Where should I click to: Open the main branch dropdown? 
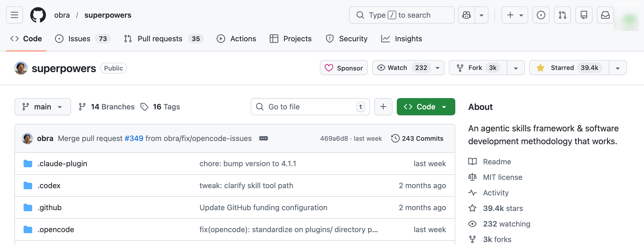[43, 107]
